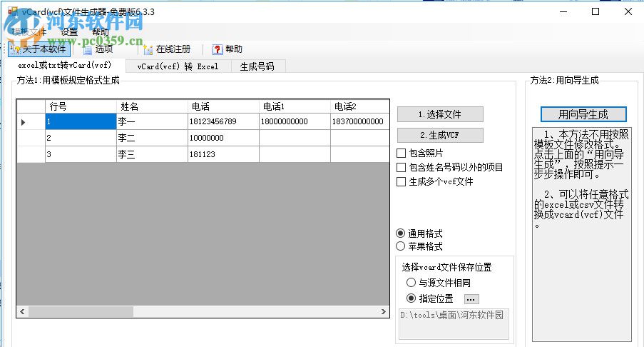This screenshot has height=347, width=644.
Task: Open the 设置 menu
Action: (x=69, y=31)
